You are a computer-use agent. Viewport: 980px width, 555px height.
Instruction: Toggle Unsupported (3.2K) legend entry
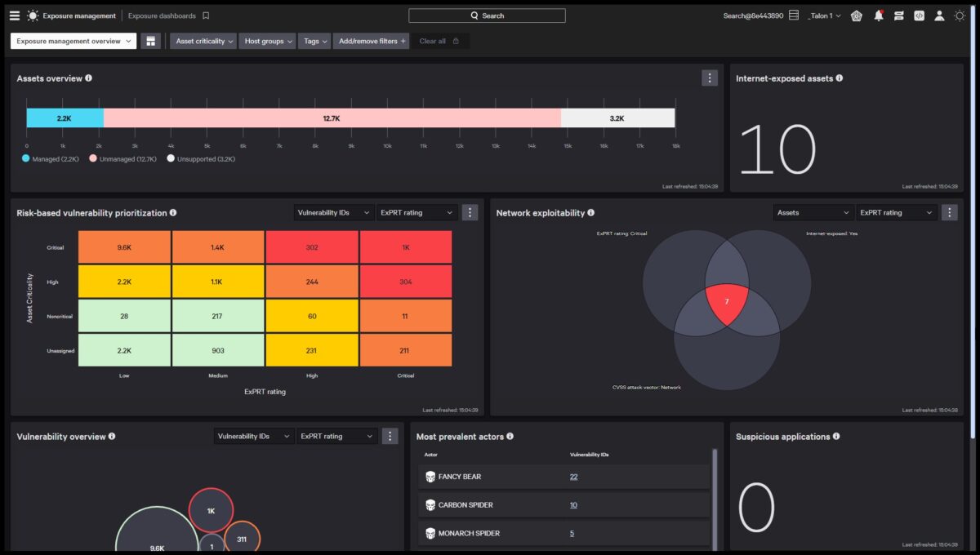pyautogui.click(x=201, y=158)
